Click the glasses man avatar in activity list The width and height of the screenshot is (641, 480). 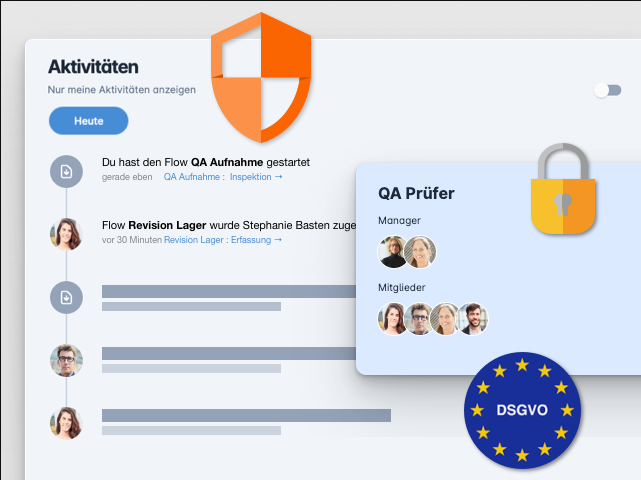point(66,361)
